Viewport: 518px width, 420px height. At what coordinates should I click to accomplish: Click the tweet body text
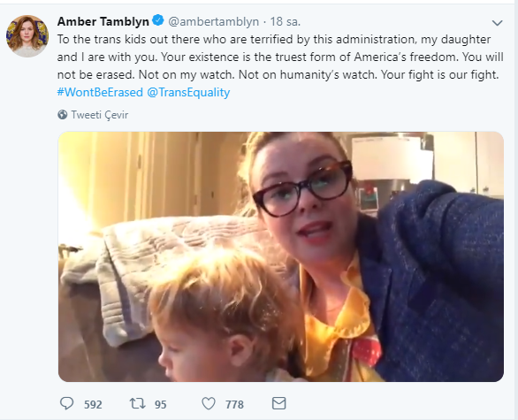[x=280, y=57]
